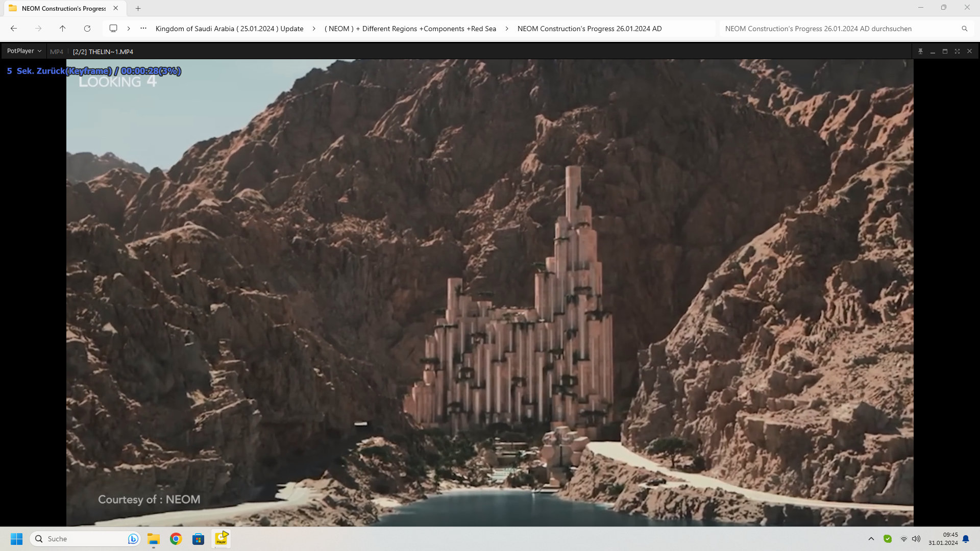Click the This PC monitor icon in address bar
The image size is (980, 551).
(x=113, y=29)
